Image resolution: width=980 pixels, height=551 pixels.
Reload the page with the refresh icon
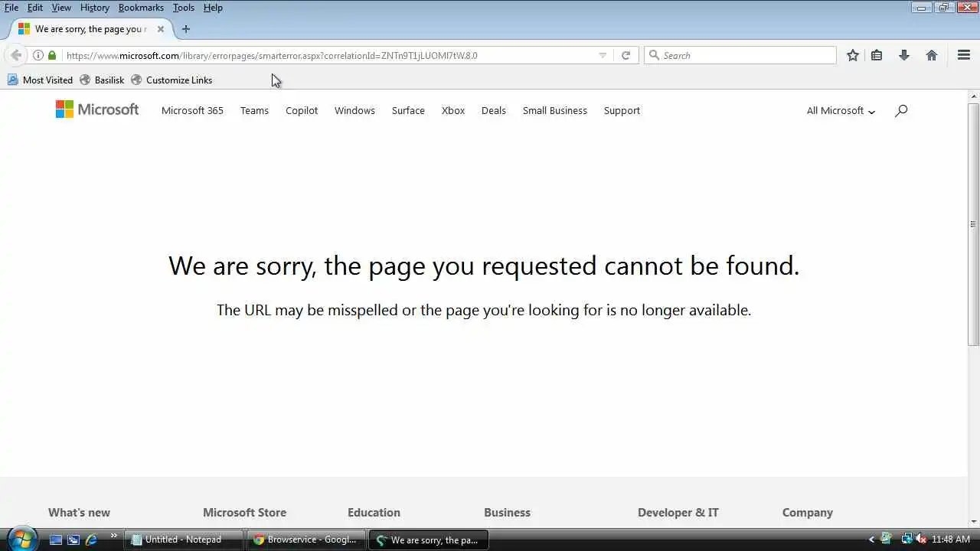626,55
